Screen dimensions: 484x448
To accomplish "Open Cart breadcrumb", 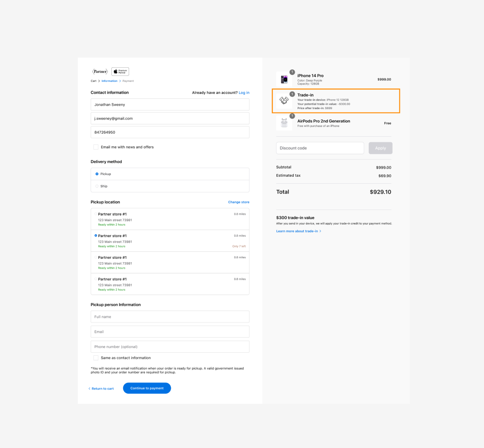I will (94, 81).
